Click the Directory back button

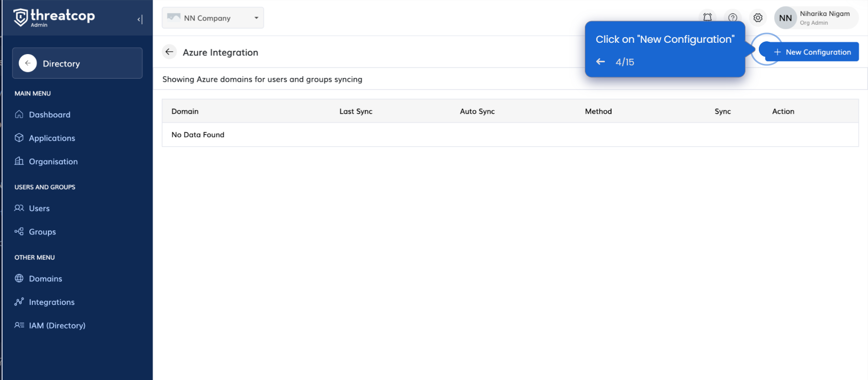(x=28, y=63)
